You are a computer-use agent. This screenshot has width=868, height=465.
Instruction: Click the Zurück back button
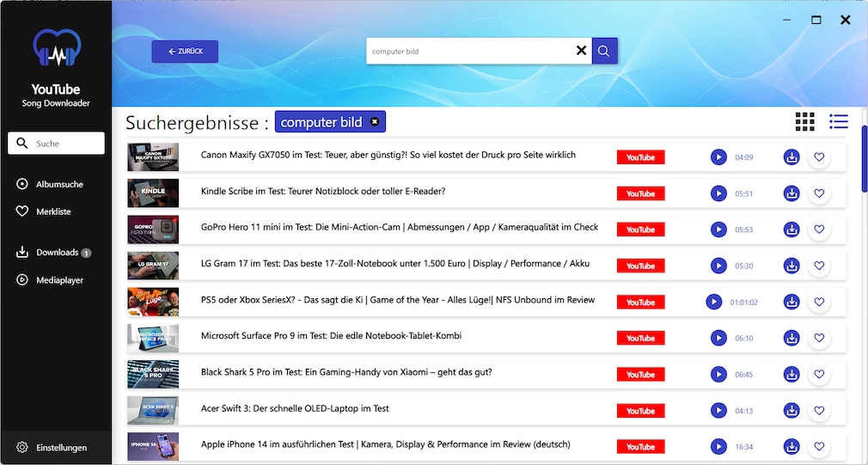(185, 52)
